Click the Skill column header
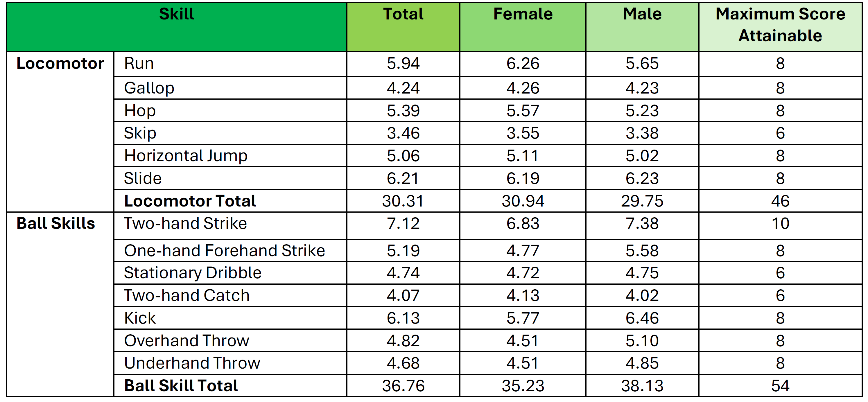Image resolution: width=868 pixels, height=402 pixels. (x=176, y=14)
